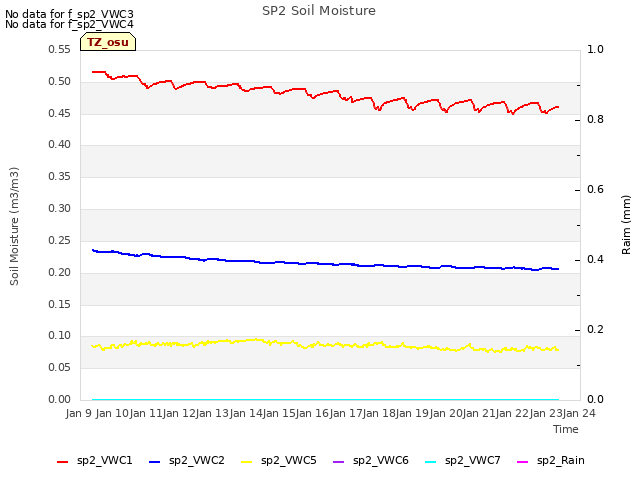Click the 0.25 left axis value

[x=60, y=241]
